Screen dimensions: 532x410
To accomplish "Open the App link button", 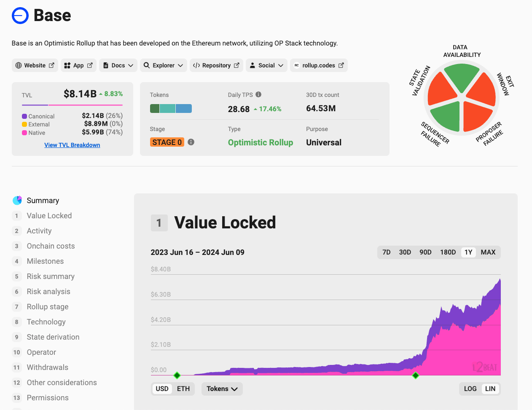I will (78, 65).
